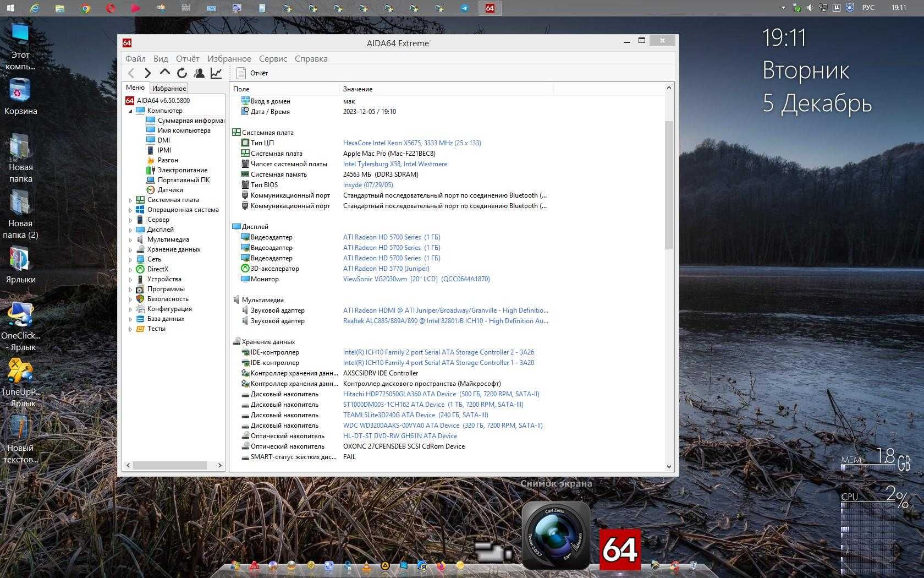Select the TuneUp shortcut desktop icon

tap(20, 383)
